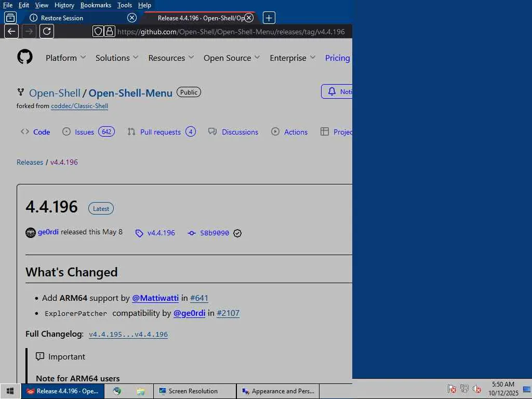532x399 pixels.
Task: Click the Public repository badge
Action: click(x=189, y=92)
